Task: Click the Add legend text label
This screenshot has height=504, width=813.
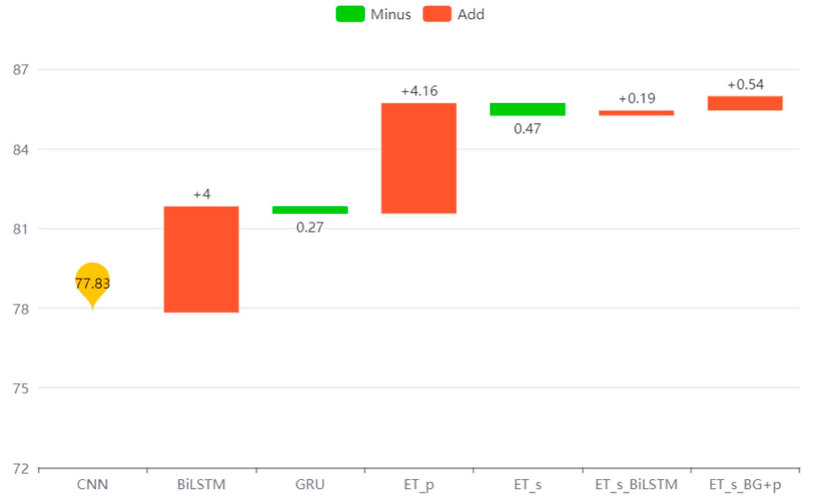Action: click(471, 15)
